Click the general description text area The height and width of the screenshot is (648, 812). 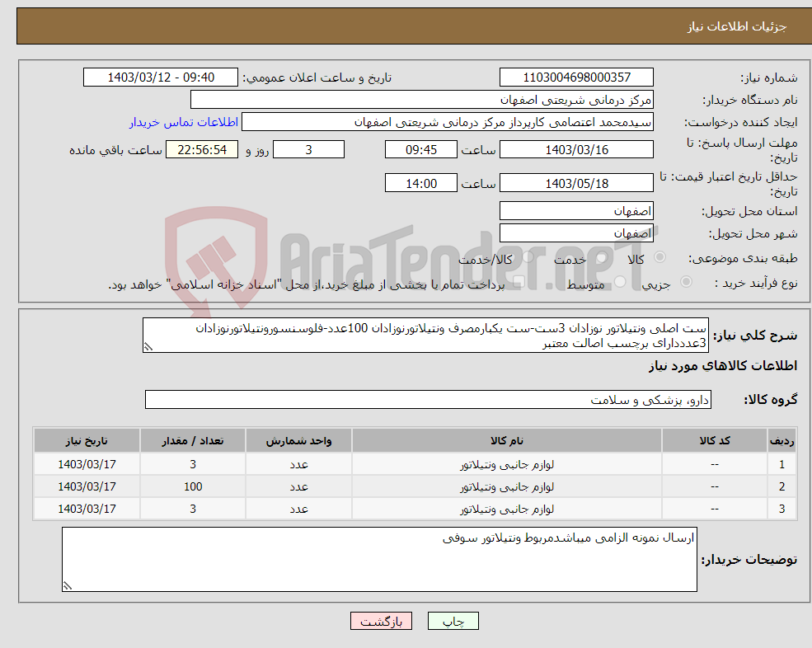[x=425, y=336]
